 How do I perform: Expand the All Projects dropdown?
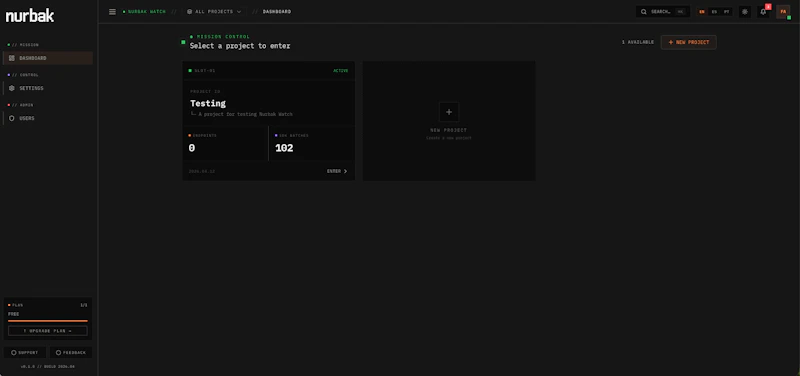(x=214, y=12)
